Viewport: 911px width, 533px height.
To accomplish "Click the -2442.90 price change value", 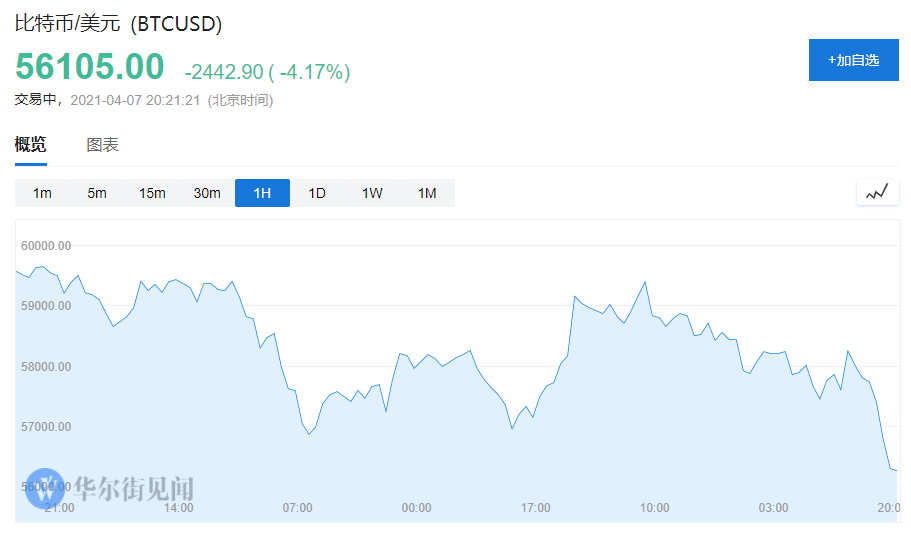I will tap(224, 72).
